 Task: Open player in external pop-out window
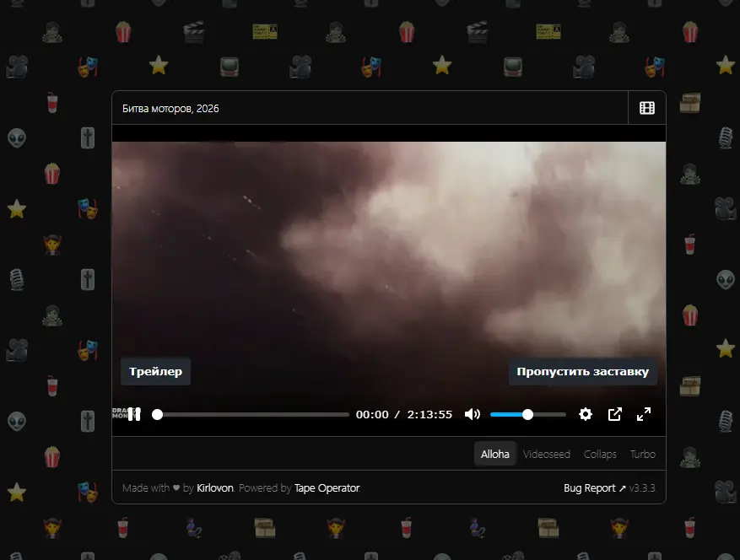614,414
